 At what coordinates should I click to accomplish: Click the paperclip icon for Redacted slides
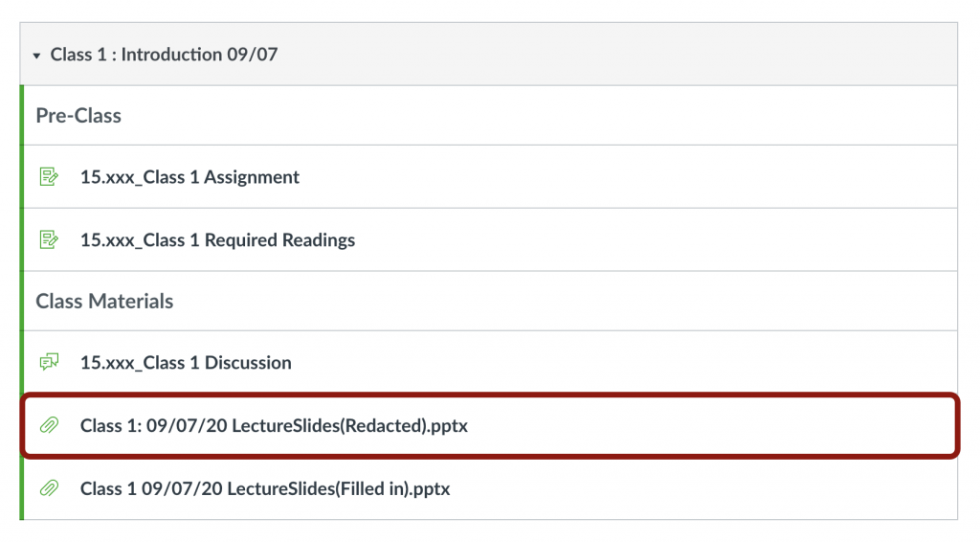49,425
